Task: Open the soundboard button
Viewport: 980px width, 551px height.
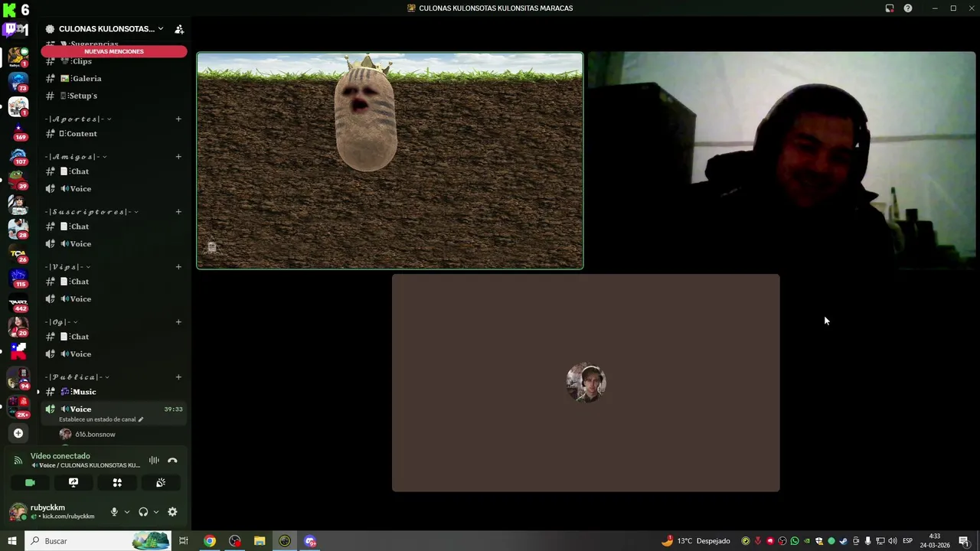Action: point(161,483)
